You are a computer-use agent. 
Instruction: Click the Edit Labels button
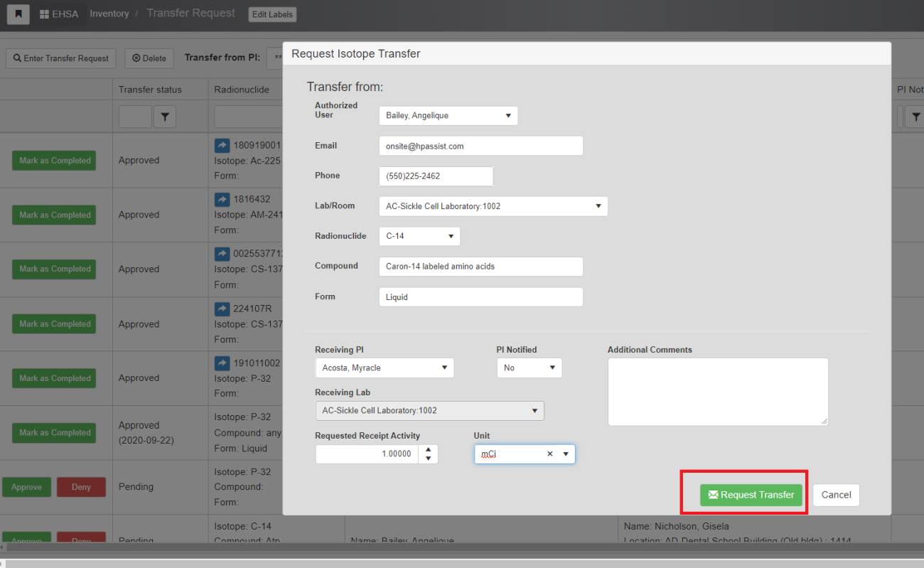[x=272, y=14]
